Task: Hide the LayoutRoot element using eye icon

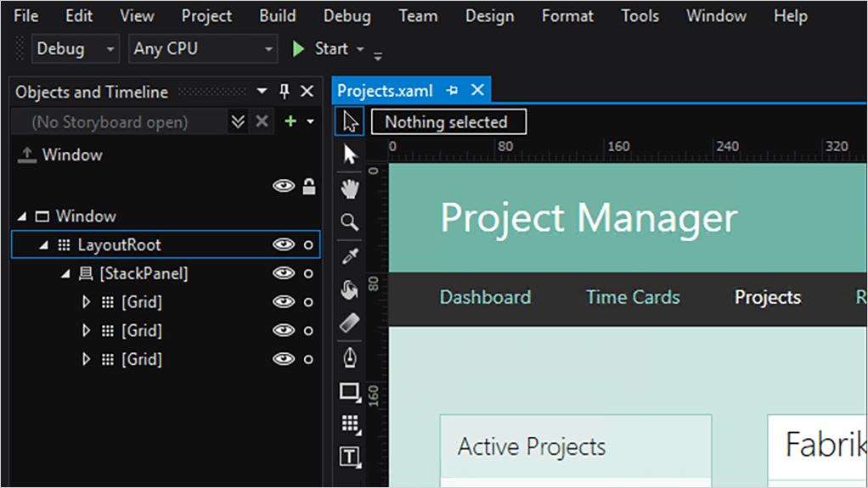Action: [x=283, y=245]
